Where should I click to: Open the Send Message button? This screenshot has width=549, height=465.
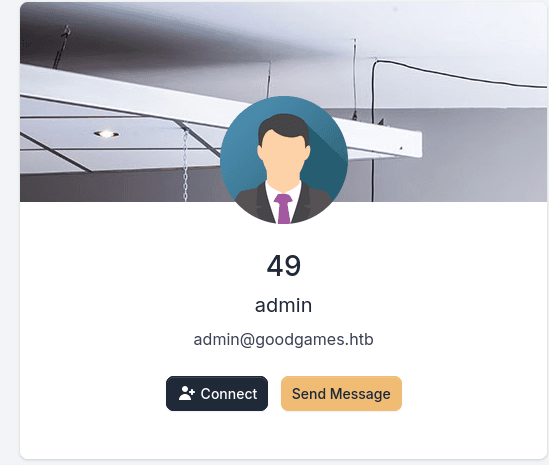click(341, 394)
